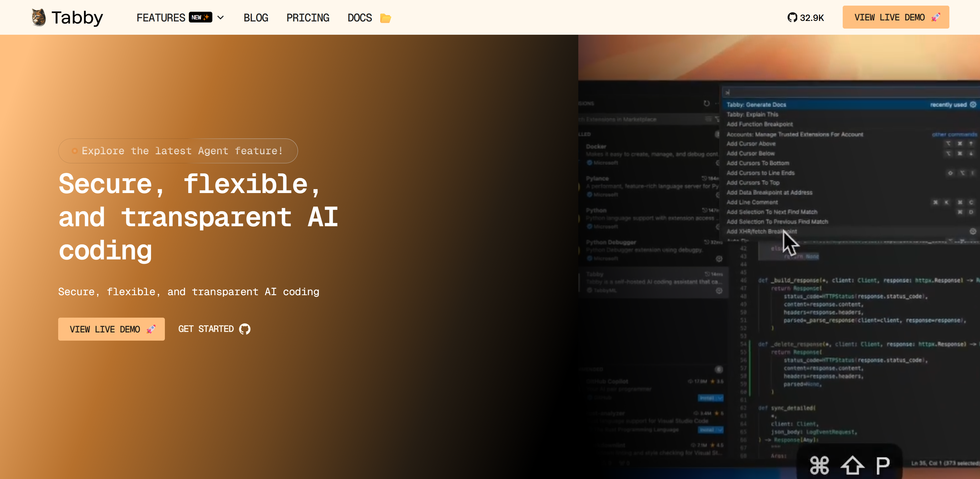Open the Features menu

[161, 18]
